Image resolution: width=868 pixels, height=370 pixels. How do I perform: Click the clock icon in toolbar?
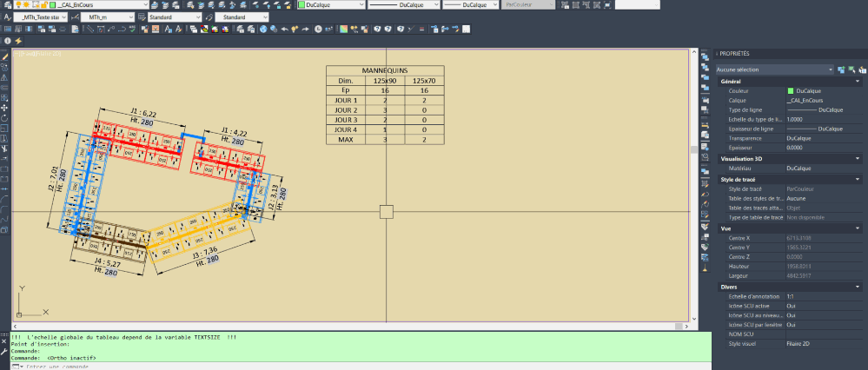318,30
